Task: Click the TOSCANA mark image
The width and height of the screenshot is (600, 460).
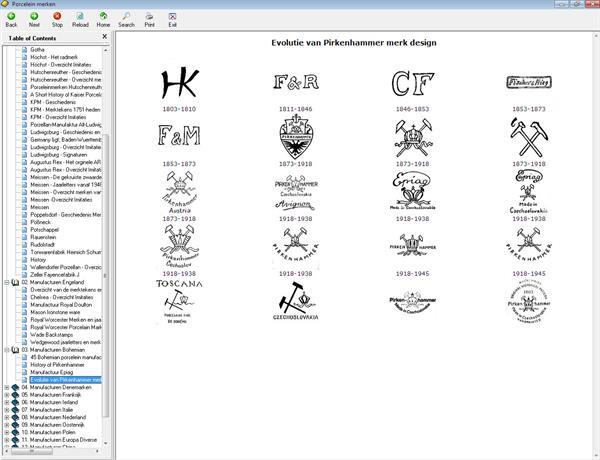Action: [179, 302]
